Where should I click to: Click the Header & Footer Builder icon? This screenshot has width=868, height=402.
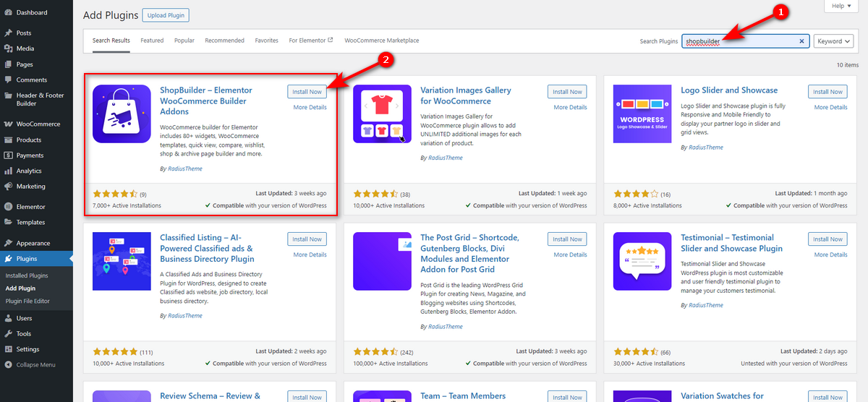tap(8, 95)
